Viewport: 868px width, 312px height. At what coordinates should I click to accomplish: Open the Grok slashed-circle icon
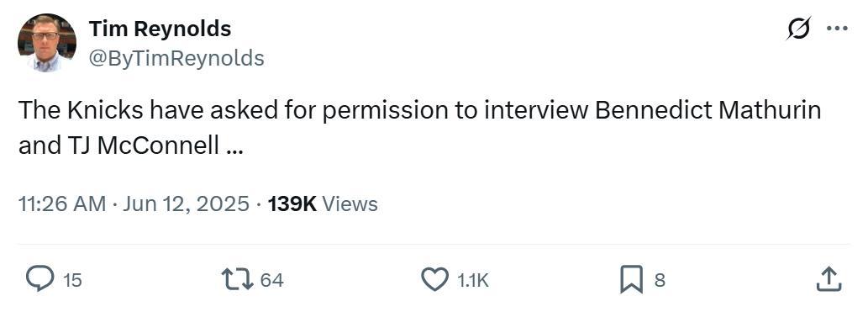pyautogui.click(x=799, y=29)
